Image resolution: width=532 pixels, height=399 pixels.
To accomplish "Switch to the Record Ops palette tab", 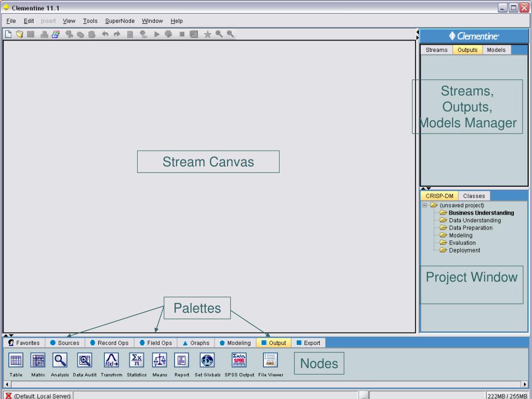I will pyautogui.click(x=109, y=343).
